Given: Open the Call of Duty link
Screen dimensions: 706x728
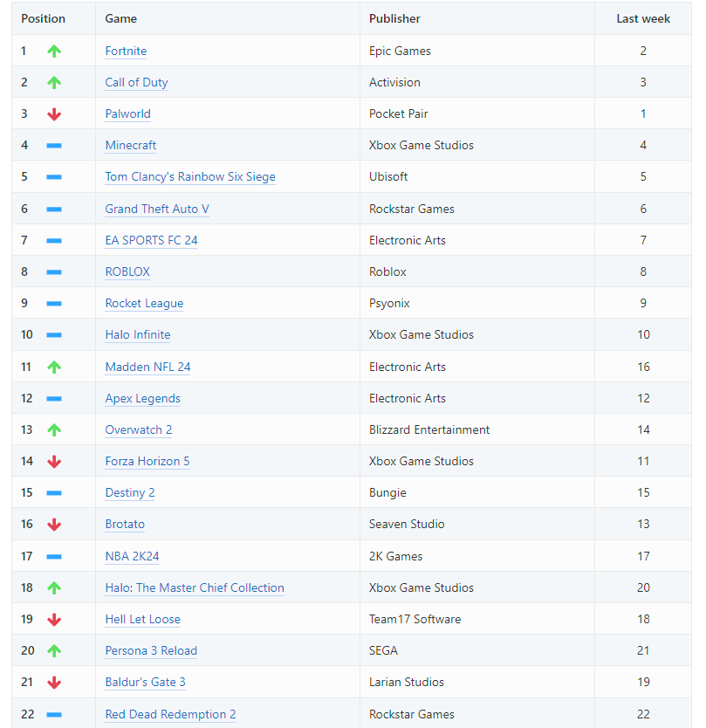Looking at the screenshot, I should coord(136,83).
